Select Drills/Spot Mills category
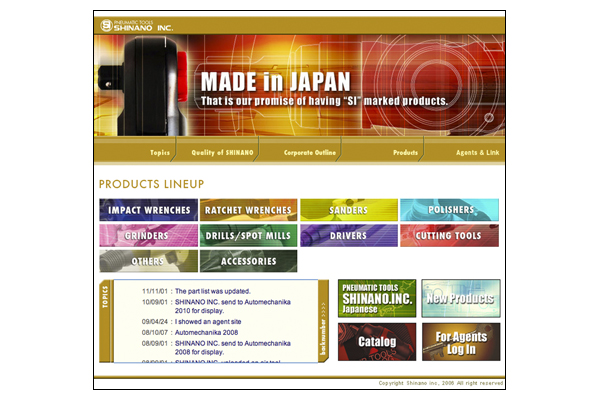The image size is (600, 400). pyautogui.click(x=248, y=235)
